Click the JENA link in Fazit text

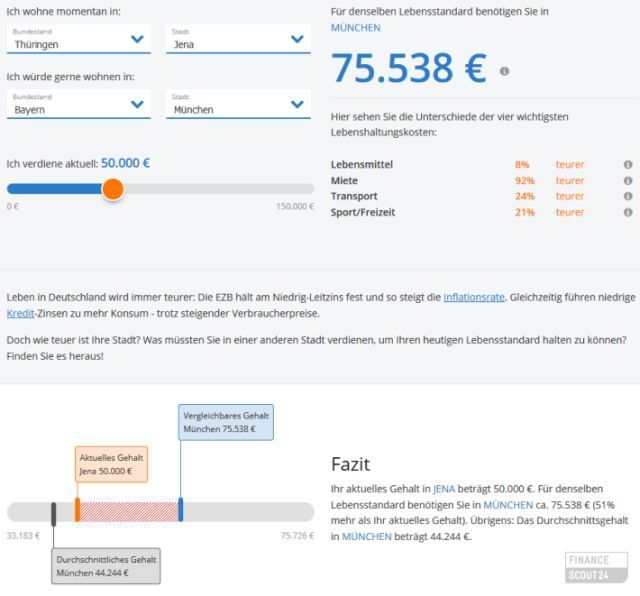[x=444, y=489]
